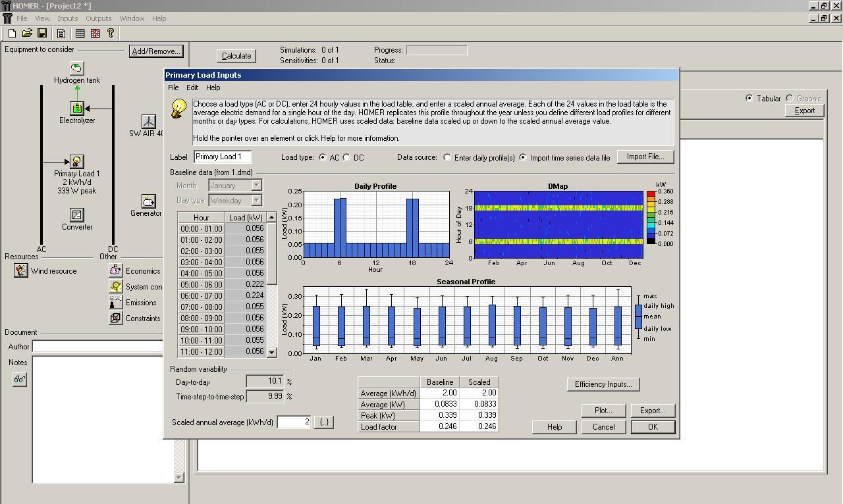Choose Import time series data file option
The image size is (843, 504).
523,158
